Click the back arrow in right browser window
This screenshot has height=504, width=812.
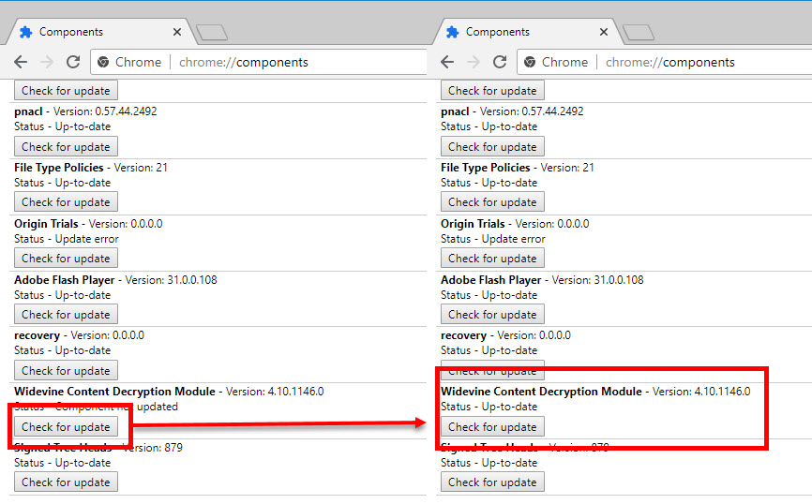coord(447,62)
